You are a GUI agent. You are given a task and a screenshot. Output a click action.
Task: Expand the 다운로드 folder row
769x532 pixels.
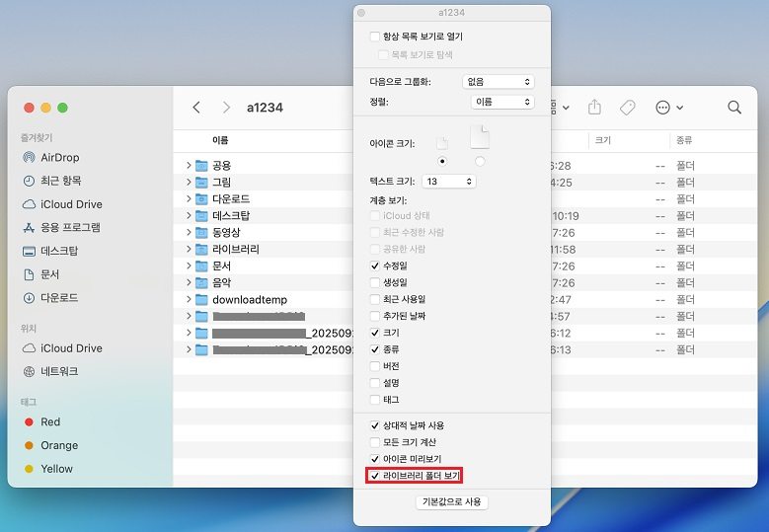[189, 199]
